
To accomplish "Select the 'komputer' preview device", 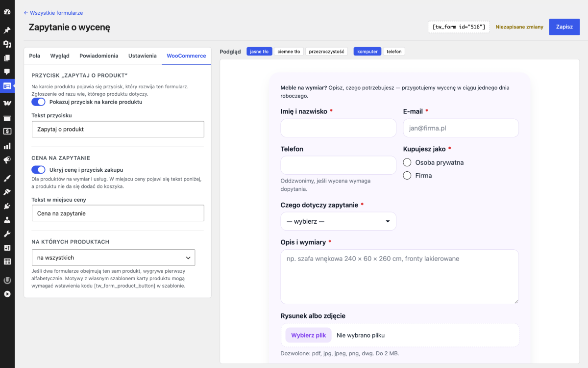I will tap(367, 52).
